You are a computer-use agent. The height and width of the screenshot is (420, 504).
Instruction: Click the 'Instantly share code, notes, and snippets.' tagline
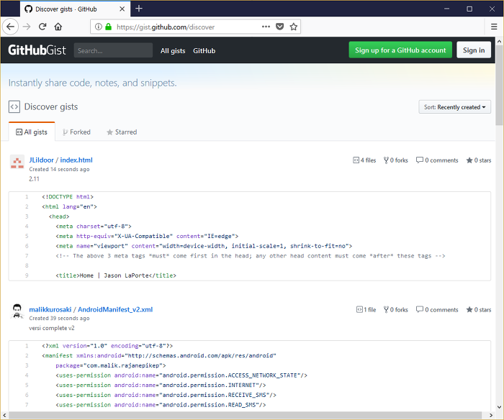point(93,83)
